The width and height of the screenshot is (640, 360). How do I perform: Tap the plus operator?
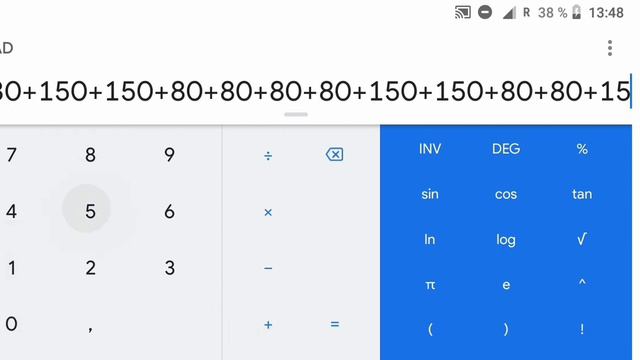(268, 325)
